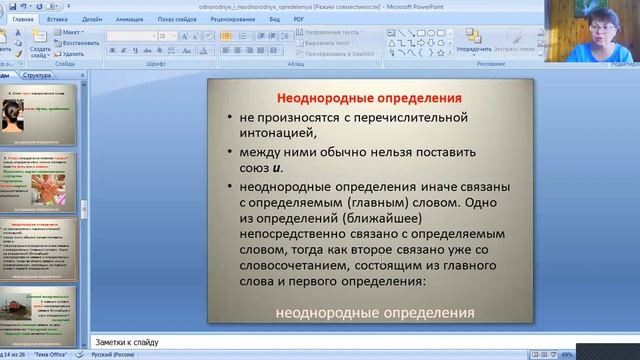This screenshot has height=360, width=640.
Task: Decrease font size with the smaller A
Action: (x=196, y=36)
